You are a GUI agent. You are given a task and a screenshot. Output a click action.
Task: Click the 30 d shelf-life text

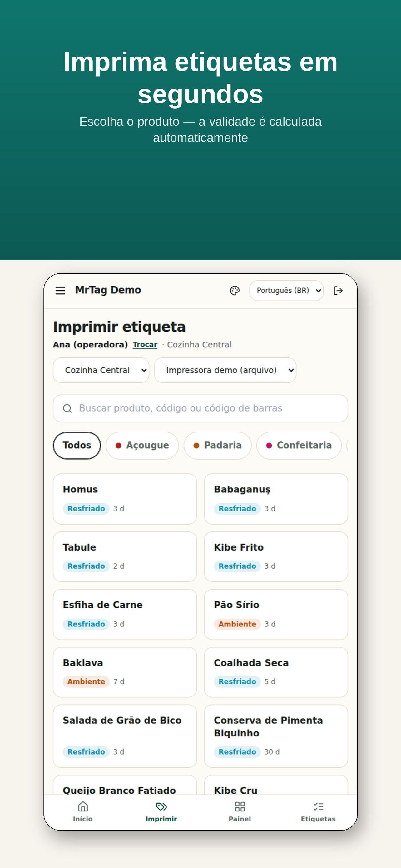pyautogui.click(x=272, y=752)
